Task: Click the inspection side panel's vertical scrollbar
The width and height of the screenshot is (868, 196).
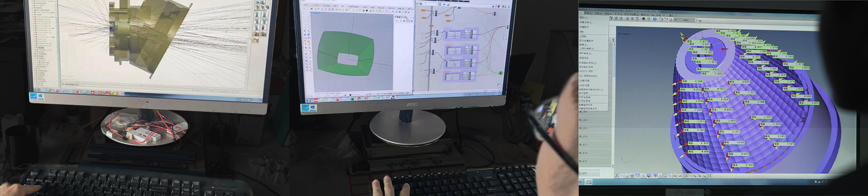Action: click(614, 99)
